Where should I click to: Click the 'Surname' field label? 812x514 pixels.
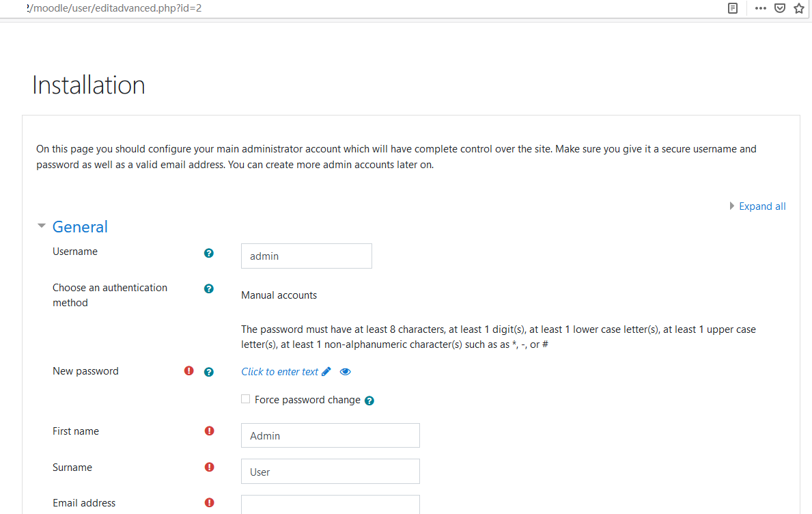click(x=72, y=468)
